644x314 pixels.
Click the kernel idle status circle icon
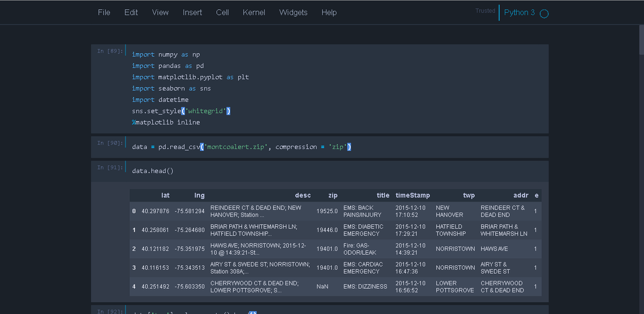[544, 13]
